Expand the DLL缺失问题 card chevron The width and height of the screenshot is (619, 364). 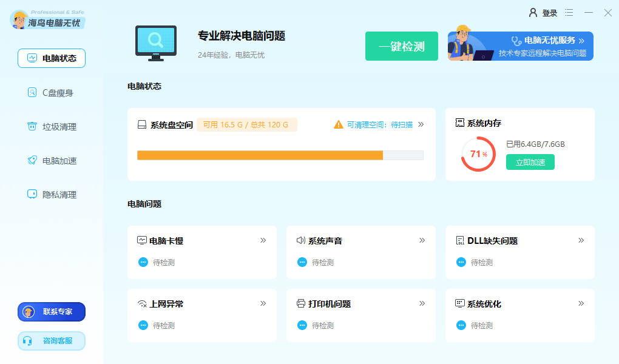coord(581,240)
